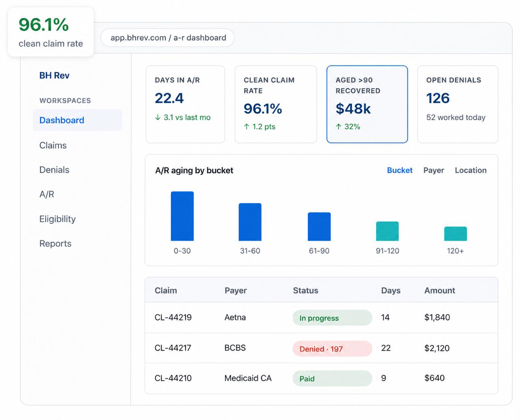Click the 0-30 aging bar

[182, 216]
